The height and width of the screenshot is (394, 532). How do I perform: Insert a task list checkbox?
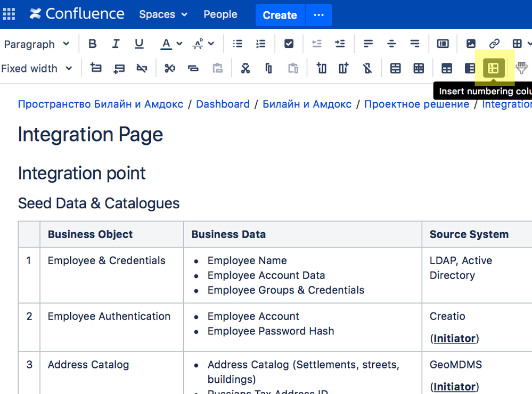click(x=289, y=44)
